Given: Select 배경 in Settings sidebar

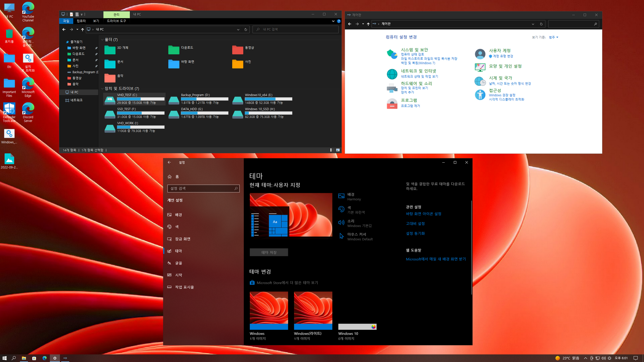Looking at the screenshot, I should click(203, 215).
